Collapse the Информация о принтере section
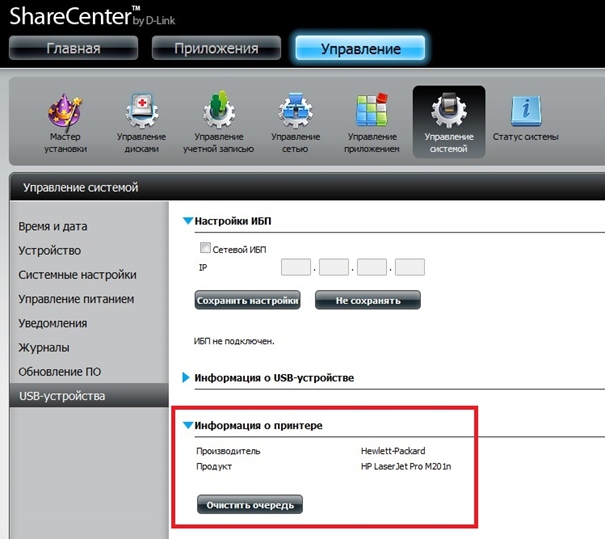 point(187,426)
